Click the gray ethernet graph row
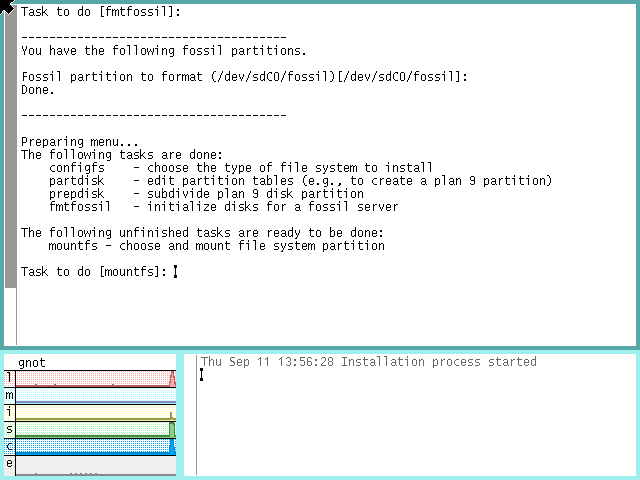 pos(95,464)
